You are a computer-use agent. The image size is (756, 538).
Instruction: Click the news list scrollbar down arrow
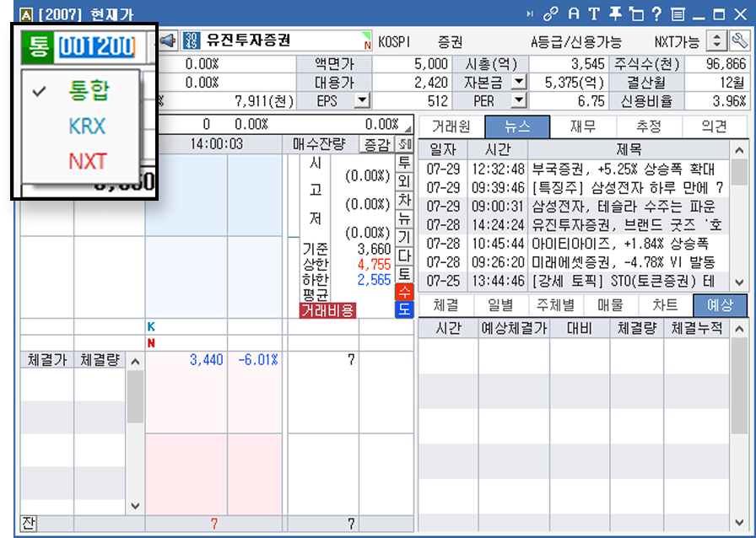(739, 282)
